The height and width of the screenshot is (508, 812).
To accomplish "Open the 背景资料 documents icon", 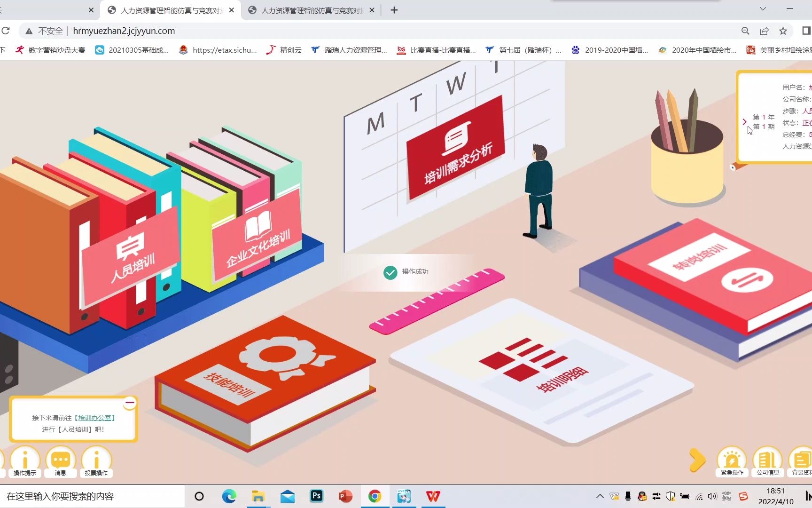I will point(801,461).
